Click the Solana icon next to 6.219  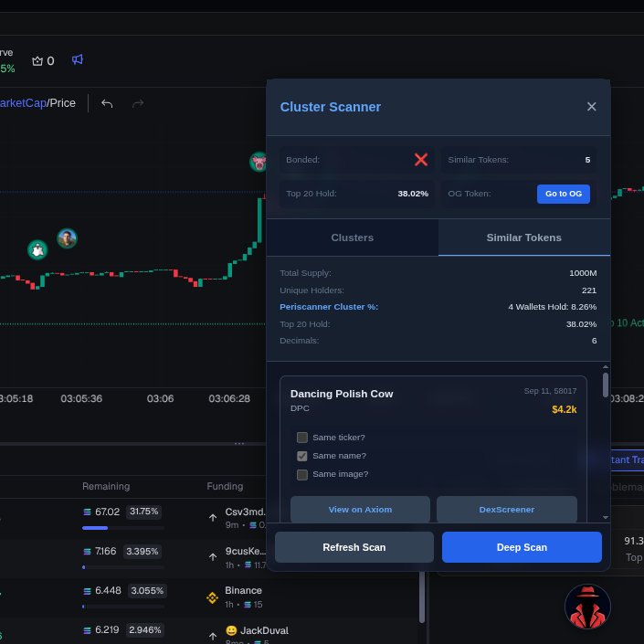87,630
